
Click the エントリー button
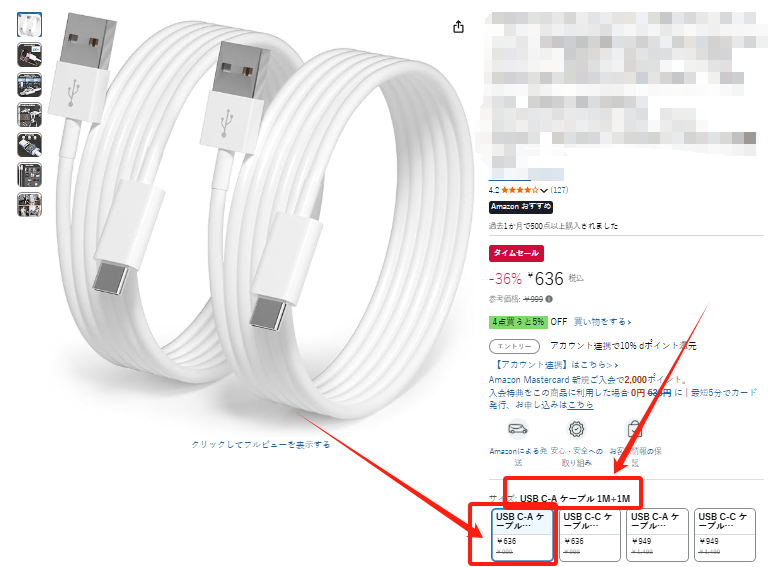tap(514, 346)
